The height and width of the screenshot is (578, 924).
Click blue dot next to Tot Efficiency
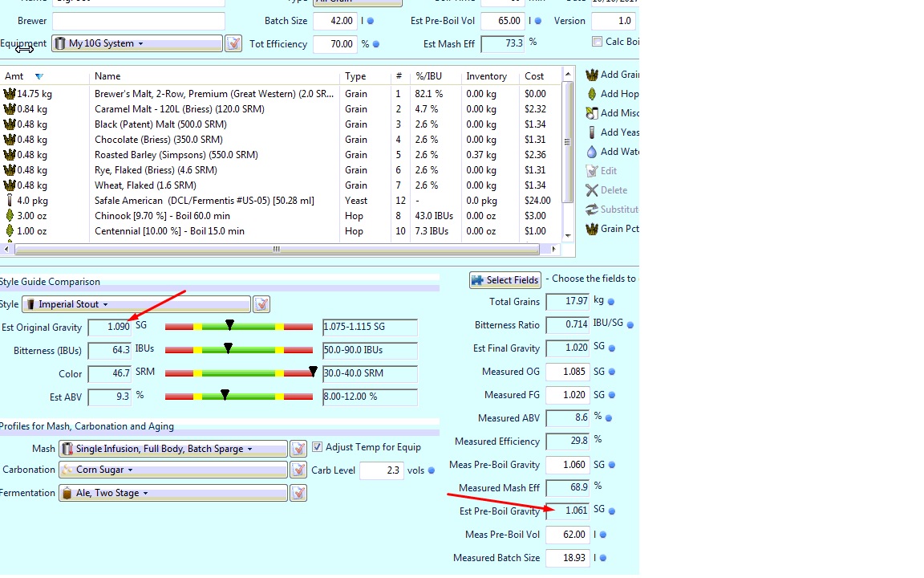(x=376, y=44)
